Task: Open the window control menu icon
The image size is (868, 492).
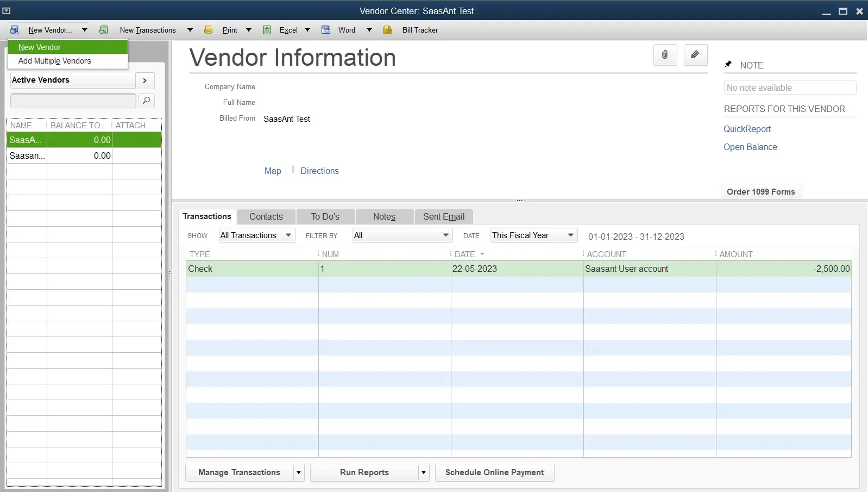Action: pos(7,11)
